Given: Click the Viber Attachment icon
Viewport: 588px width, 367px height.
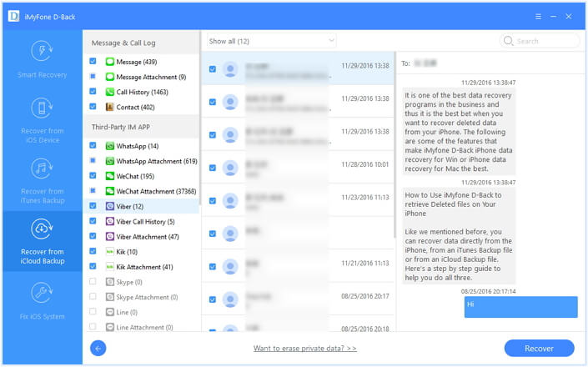Looking at the screenshot, I should coord(109,237).
